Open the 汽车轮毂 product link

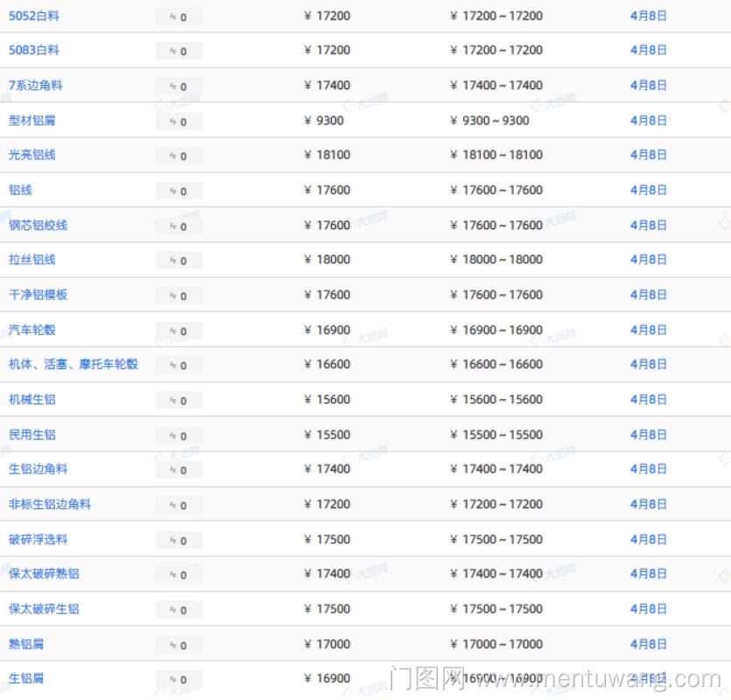point(32,330)
